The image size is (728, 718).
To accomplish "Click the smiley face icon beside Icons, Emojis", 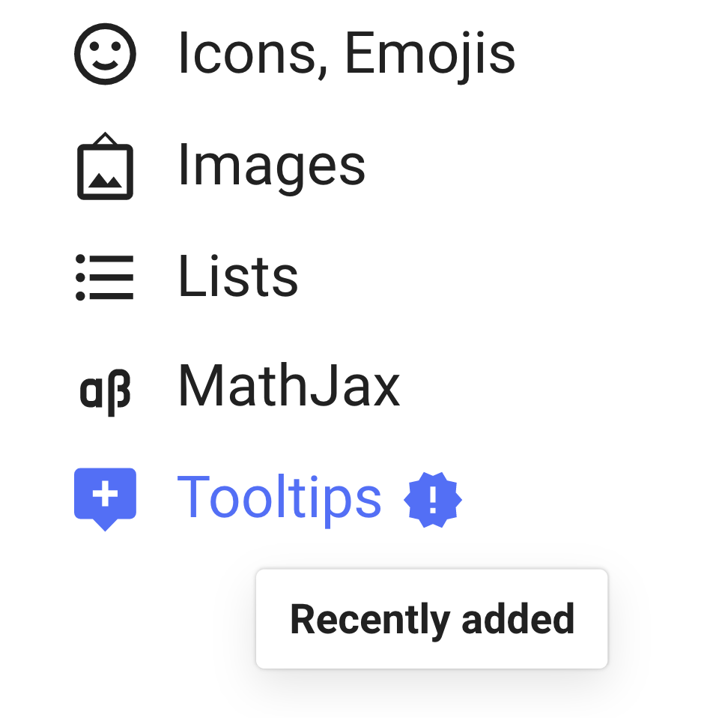I will coord(105,52).
